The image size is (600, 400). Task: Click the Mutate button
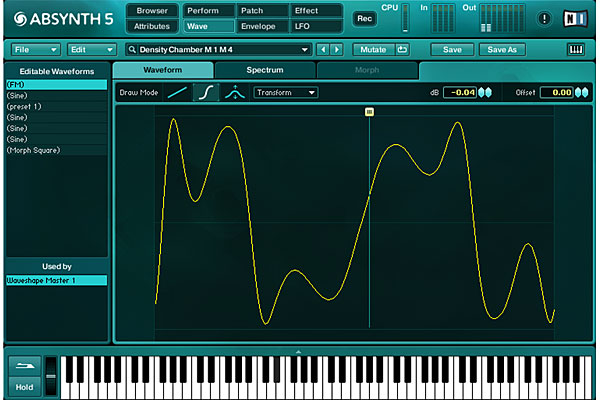[373, 50]
